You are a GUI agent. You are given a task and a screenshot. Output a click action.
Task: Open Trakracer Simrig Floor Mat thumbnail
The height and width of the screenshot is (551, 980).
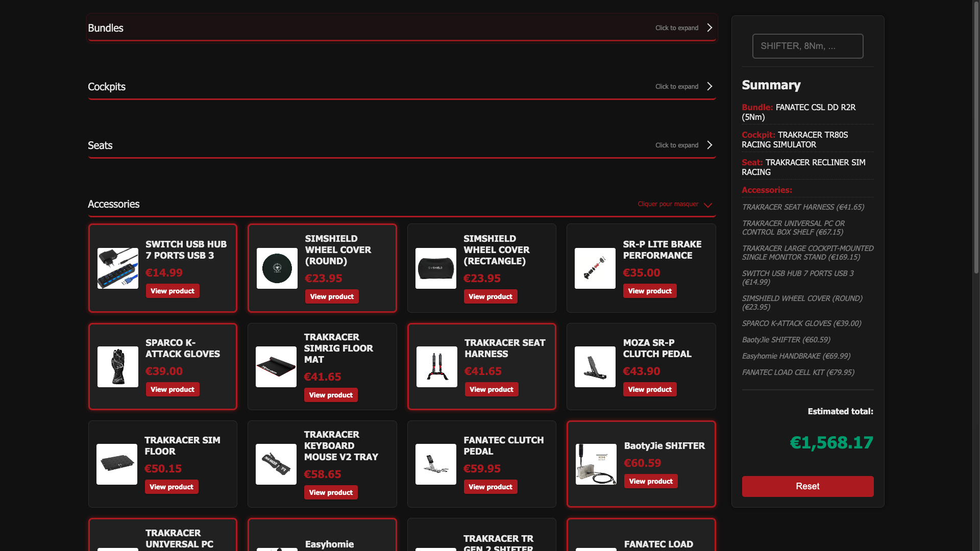[276, 367]
